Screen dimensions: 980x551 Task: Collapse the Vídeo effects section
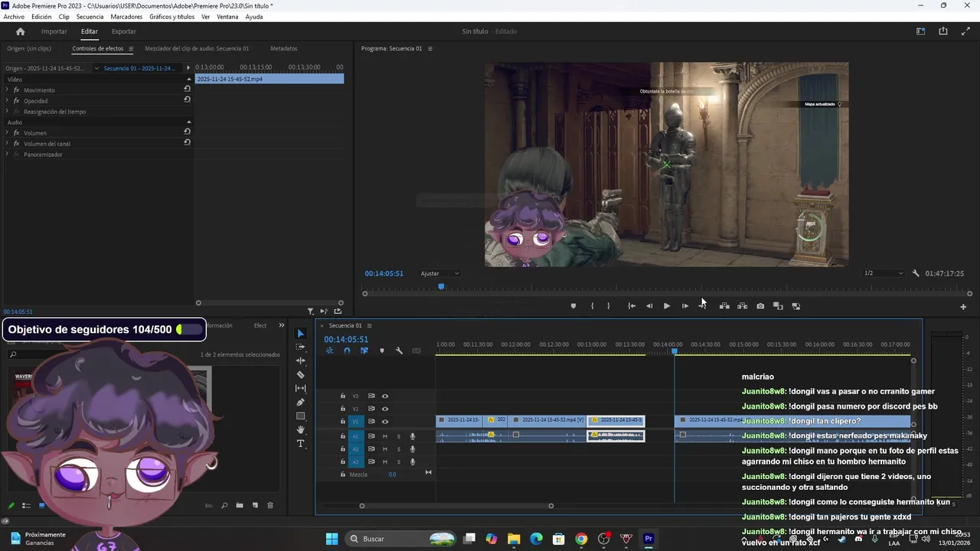[189, 79]
